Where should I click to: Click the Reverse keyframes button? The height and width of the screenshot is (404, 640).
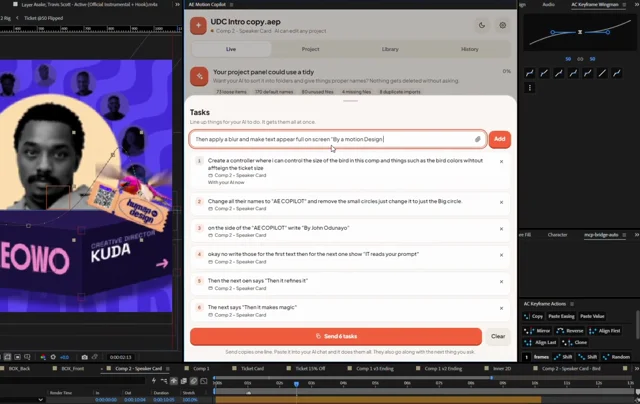click(570, 331)
